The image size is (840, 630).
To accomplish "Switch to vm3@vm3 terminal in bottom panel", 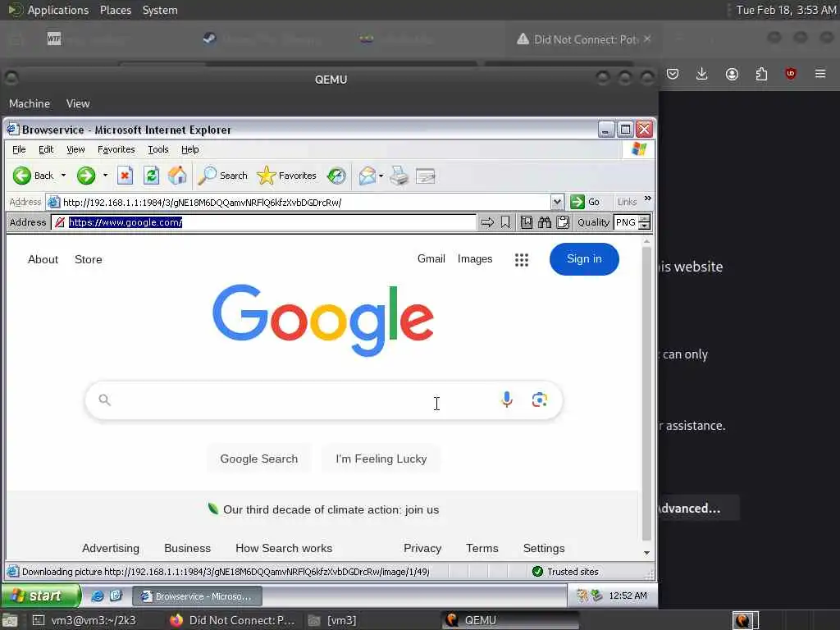I will (85, 620).
